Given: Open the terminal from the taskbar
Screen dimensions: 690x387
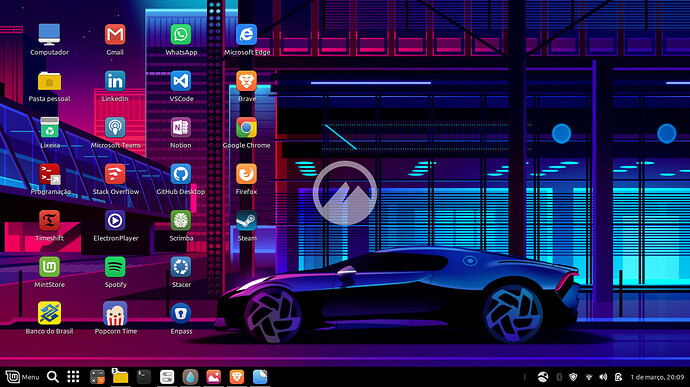Looking at the screenshot, I should click(143, 377).
